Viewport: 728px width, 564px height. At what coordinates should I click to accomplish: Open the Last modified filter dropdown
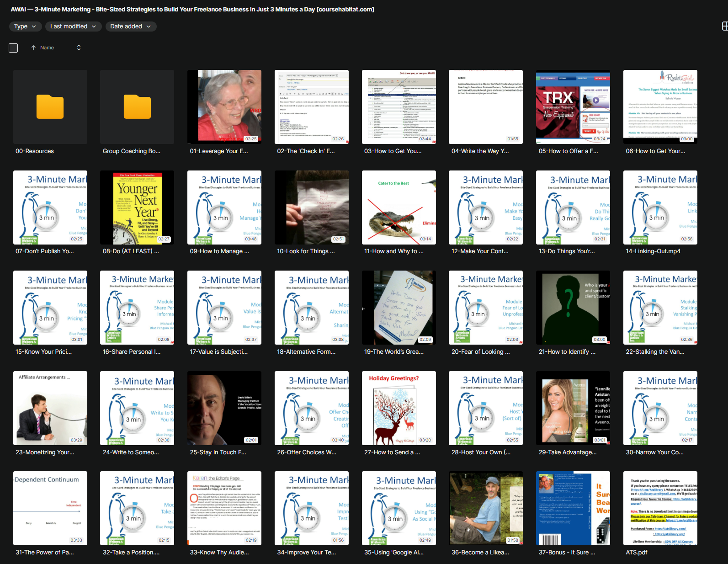73,27
